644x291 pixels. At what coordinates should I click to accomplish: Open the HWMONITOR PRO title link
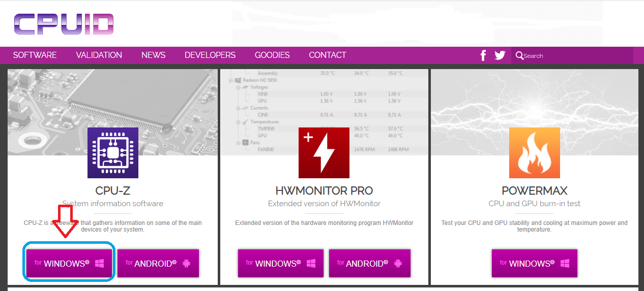tap(324, 191)
